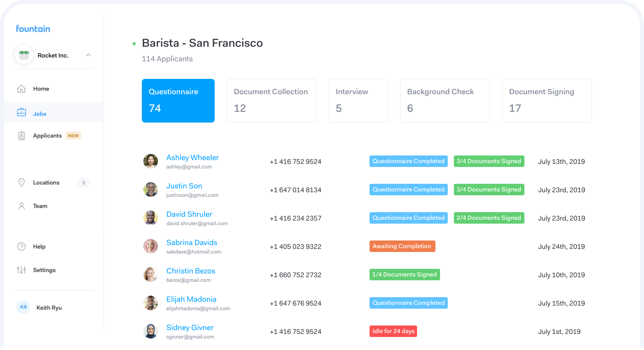Click the date July 10th, 2019
644x350 pixels.
click(562, 275)
